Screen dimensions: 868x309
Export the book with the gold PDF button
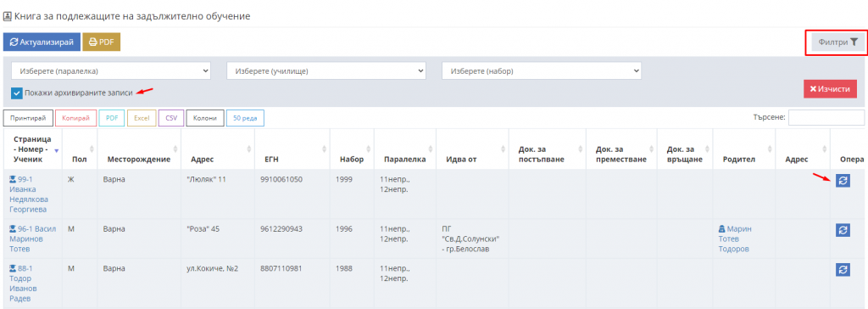(x=102, y=42)
